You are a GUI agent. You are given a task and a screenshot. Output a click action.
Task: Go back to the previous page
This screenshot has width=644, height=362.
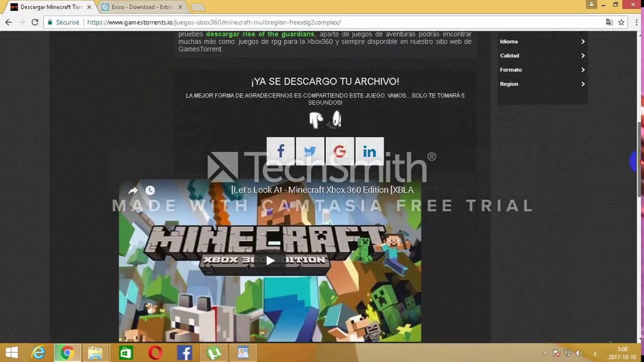pyautogui.click(x=9, y=22)
